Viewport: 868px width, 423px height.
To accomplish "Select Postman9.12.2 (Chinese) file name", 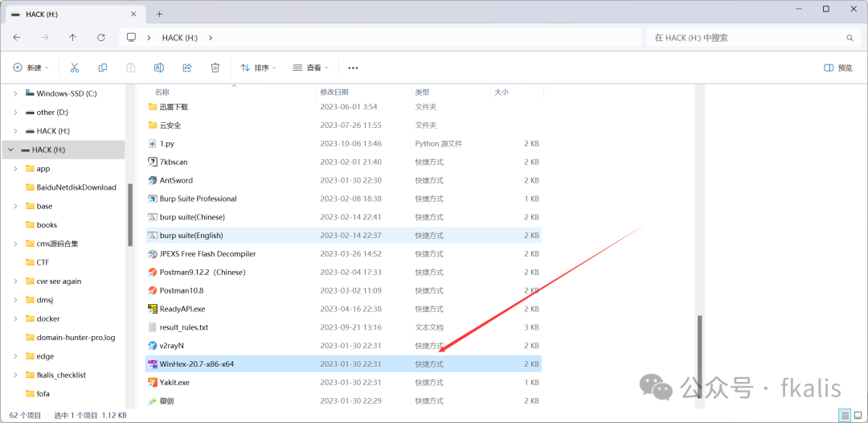I will [x=202, y=272].
